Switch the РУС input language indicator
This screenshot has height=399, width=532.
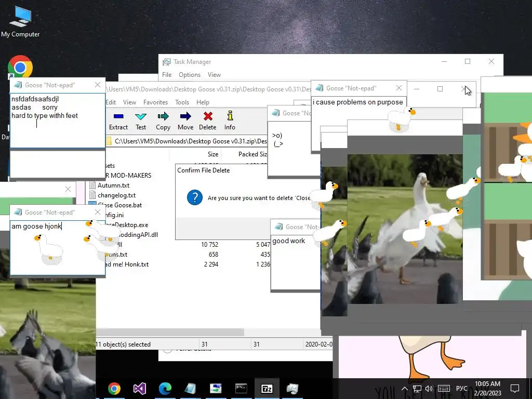tap(462, 389)
